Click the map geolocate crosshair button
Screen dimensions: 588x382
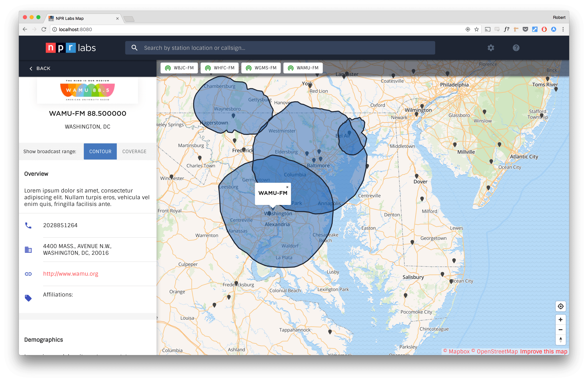pyautogui.click(x=561, y=306)
